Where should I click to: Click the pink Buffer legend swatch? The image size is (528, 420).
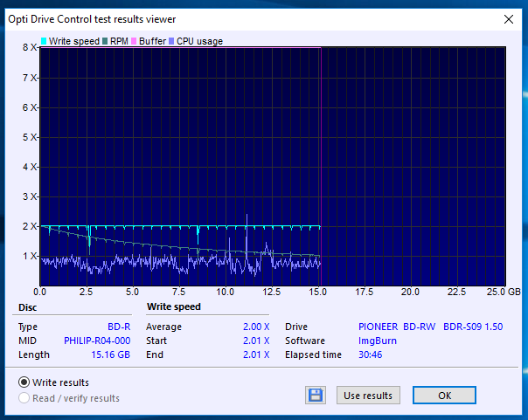tap(134, 41)
